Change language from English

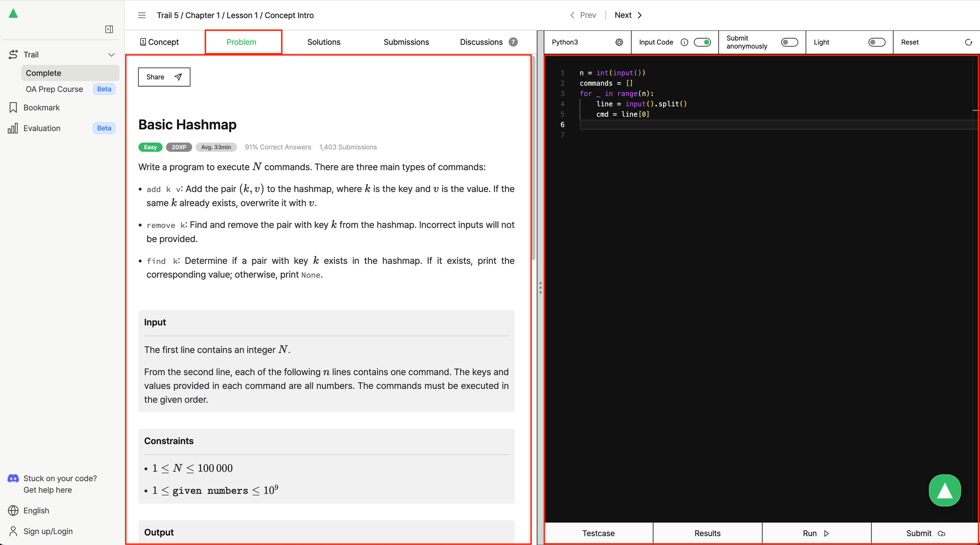click(x=36, y=511)
